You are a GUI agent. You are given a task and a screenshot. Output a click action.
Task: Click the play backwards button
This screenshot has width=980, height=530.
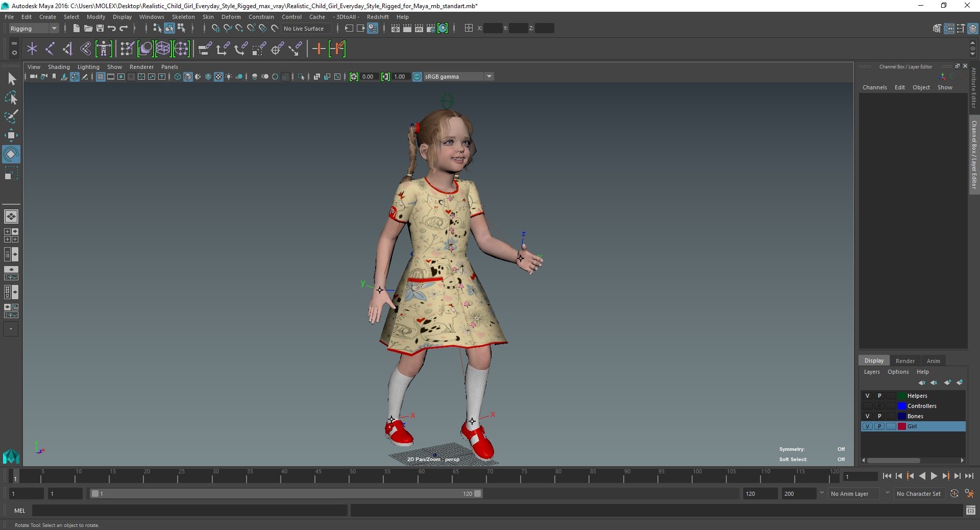point(922,476)
